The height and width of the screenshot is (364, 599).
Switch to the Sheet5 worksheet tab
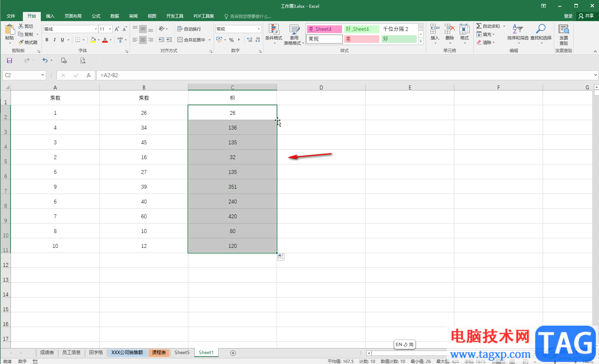point(182,353)
